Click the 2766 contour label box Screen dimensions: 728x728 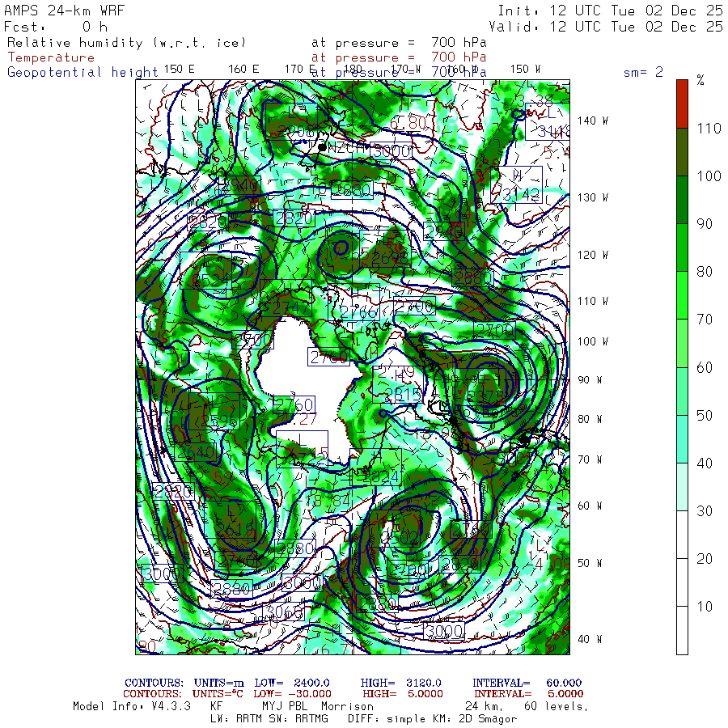[x=358, y=311]
